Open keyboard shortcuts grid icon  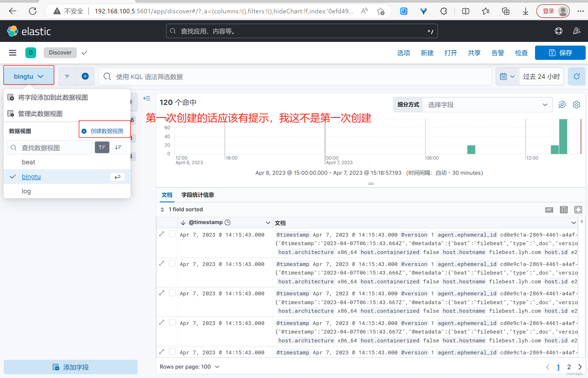(x=549, y=210)
